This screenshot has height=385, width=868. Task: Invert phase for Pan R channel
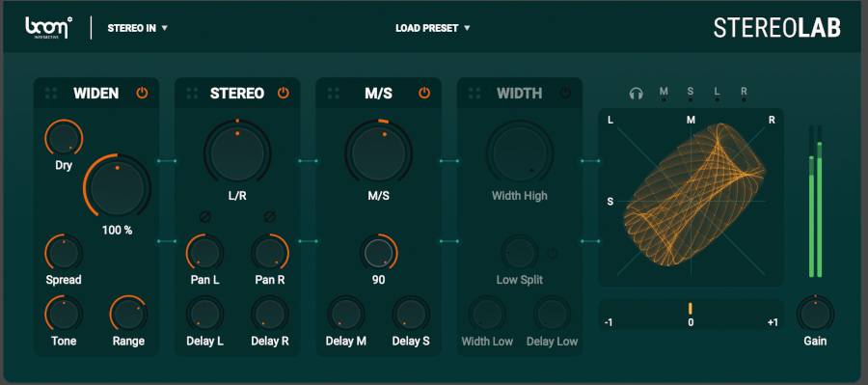click(x=270, y=216)
